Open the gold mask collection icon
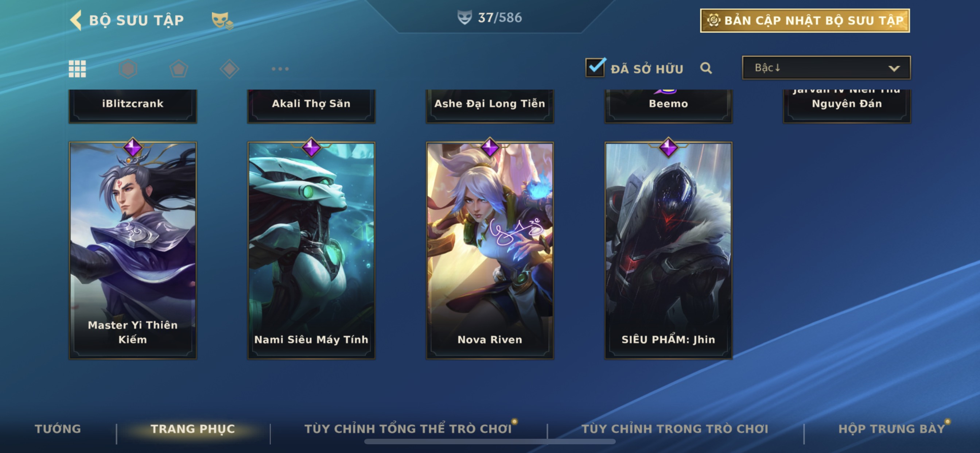The height and width of the screenshot is (453, 980). (222, 20)
